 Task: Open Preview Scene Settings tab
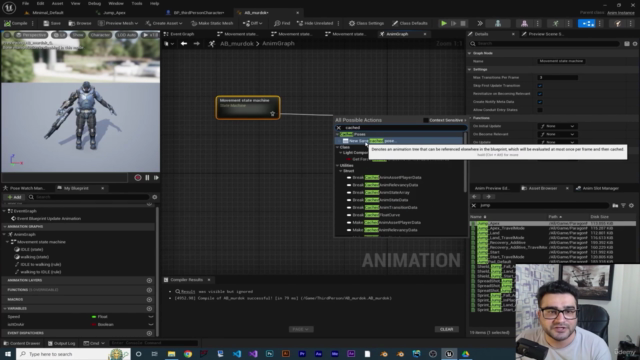[546, 34]
